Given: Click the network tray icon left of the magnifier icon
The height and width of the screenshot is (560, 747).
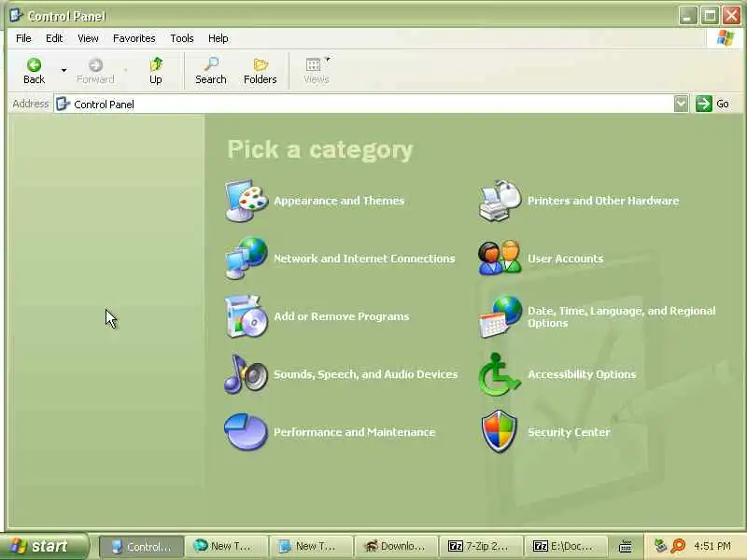Looking at the screenshot, I should click(660, 545).
